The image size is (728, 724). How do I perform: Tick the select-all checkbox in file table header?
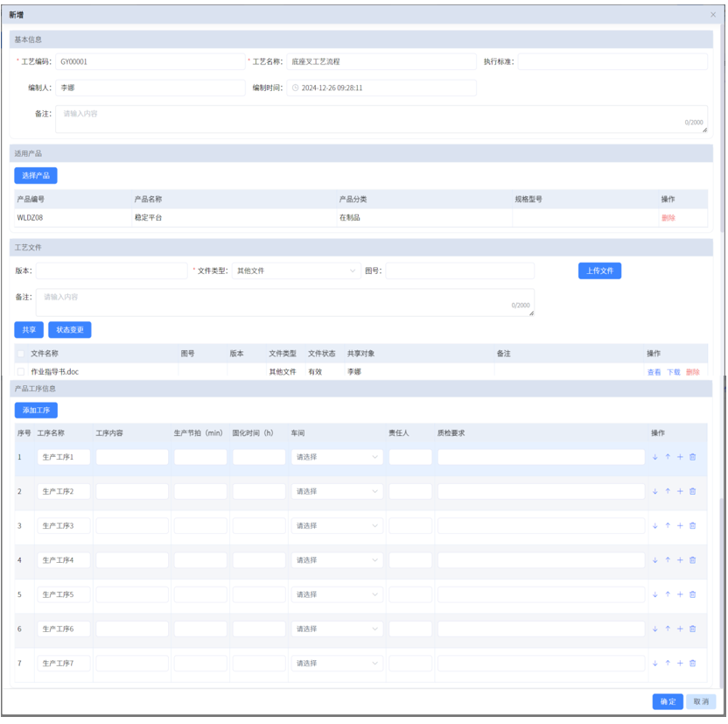(21, 354)
